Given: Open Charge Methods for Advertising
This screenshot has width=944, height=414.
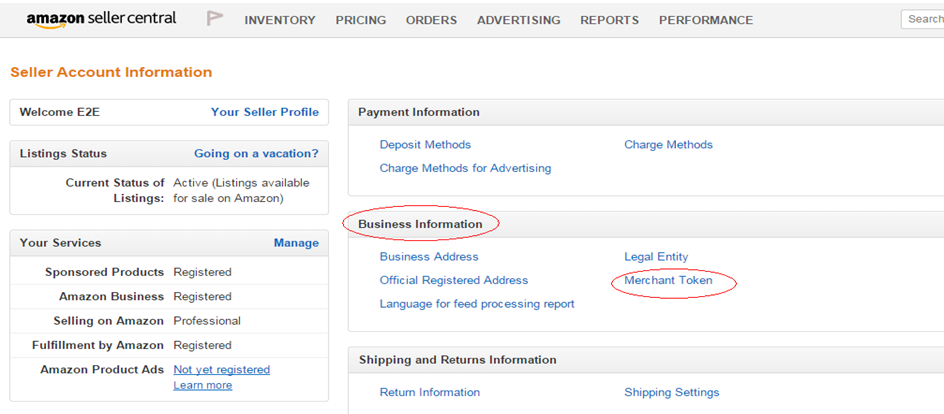Looking at the screenshot, I should [465, 168].
